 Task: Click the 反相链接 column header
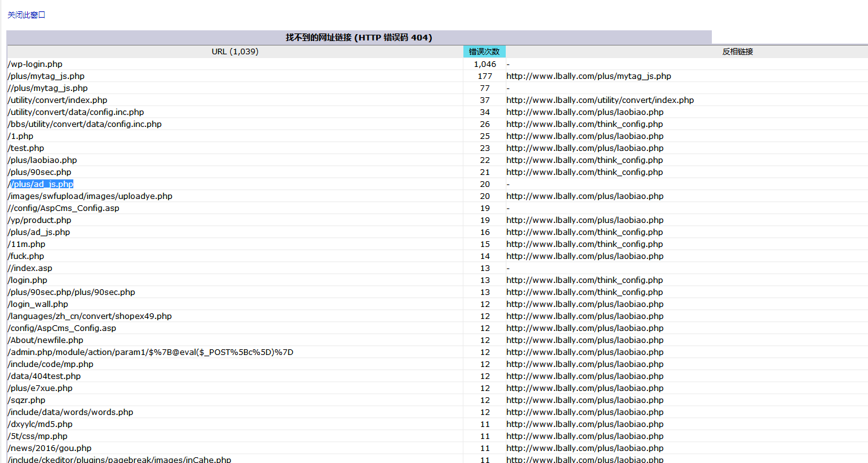pyautogui.click(x=737, y=52)
